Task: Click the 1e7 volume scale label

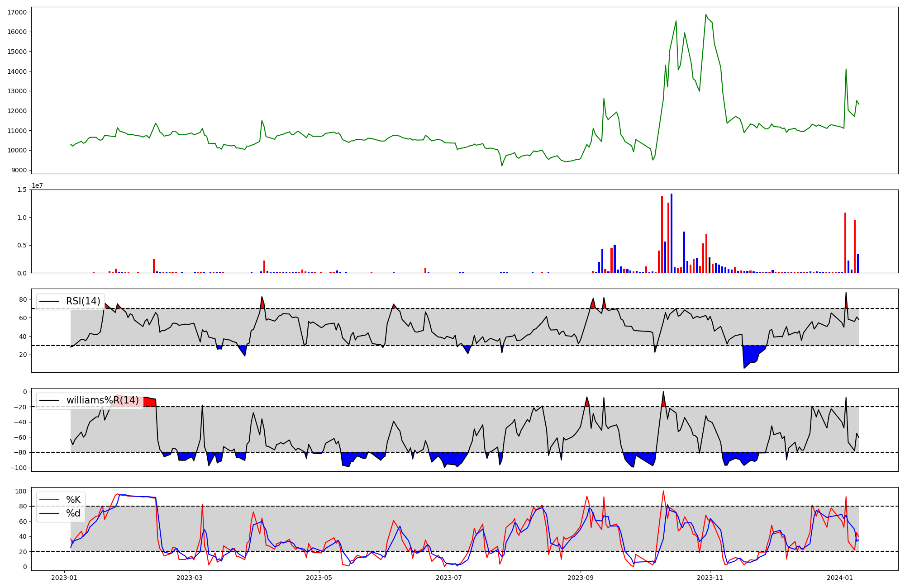Action: (37, 185)
